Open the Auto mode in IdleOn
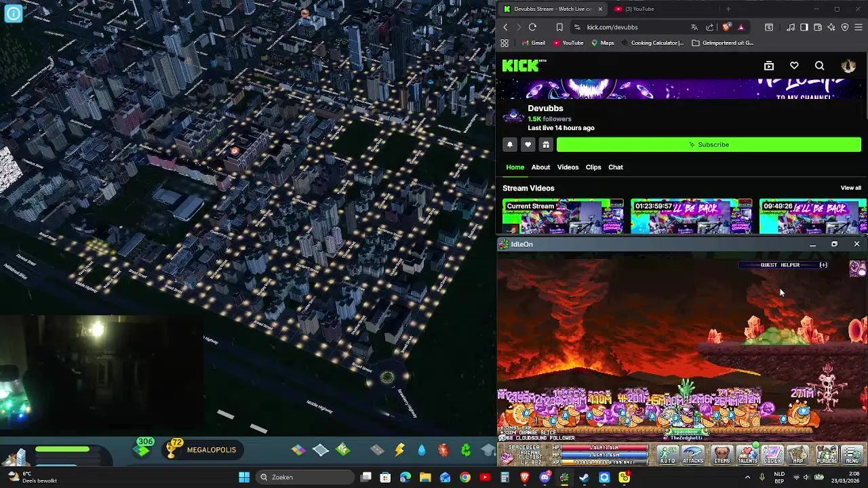Image resolution: width=868 pixels, height=488 pixels. coord(668,454)
